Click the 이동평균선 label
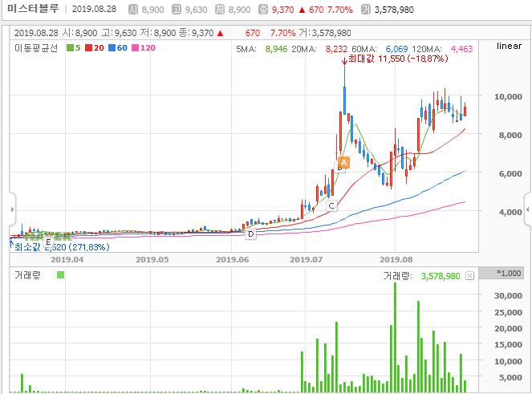This screenshot has width=532, height=394. (36, 48)
